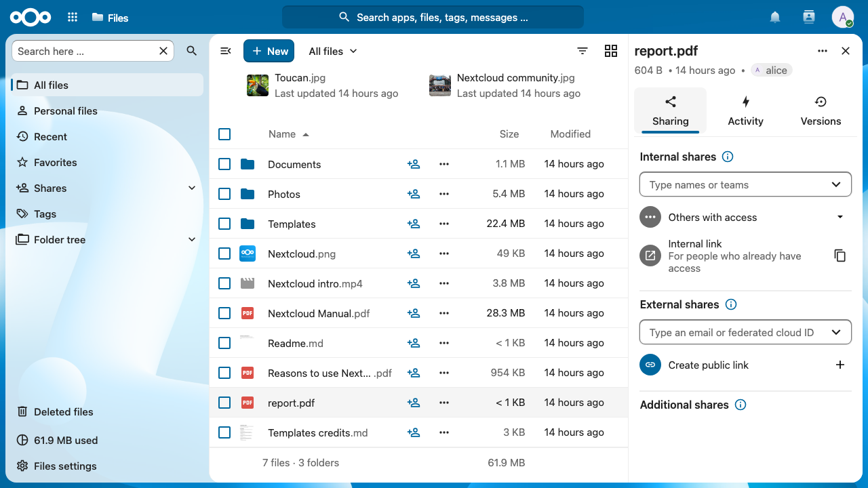The image size is (868, 488).
Task: Check the Nextcloud.png file checkbox
Action: point(224,253)
